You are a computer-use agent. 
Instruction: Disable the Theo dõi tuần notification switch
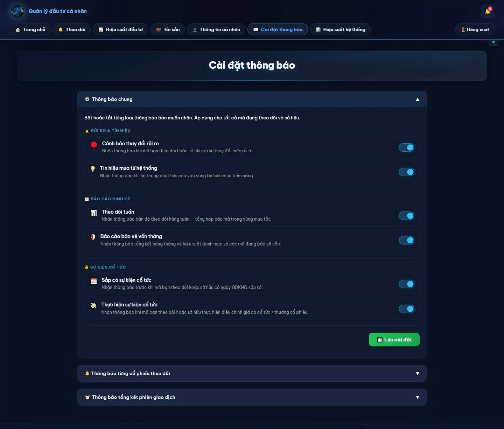pyautogui.click(x=407, y=216)
